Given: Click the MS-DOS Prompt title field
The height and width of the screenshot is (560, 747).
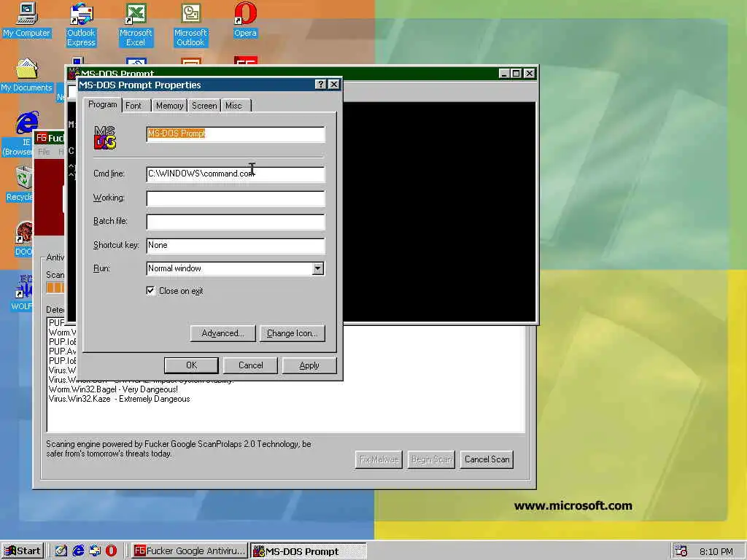Looking at the screenshot, I should [236, 134].
